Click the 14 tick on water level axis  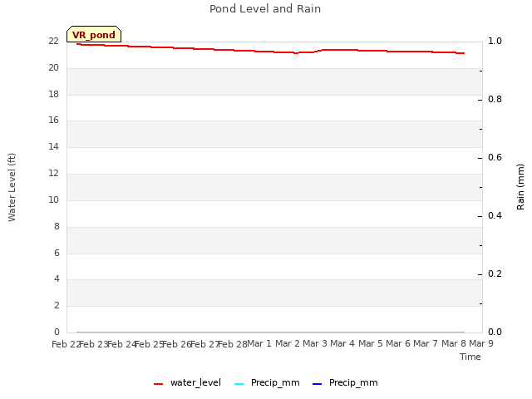click(x=53, y=146)
